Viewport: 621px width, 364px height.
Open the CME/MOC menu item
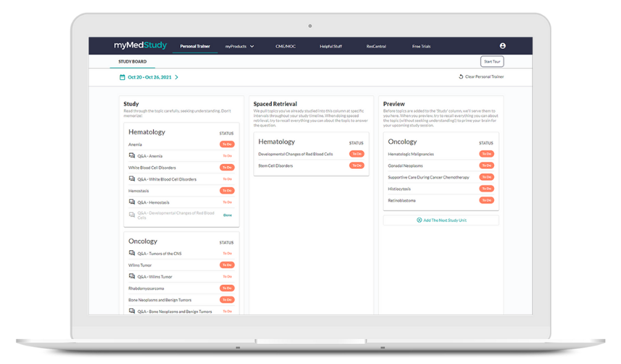pos(286,46)
